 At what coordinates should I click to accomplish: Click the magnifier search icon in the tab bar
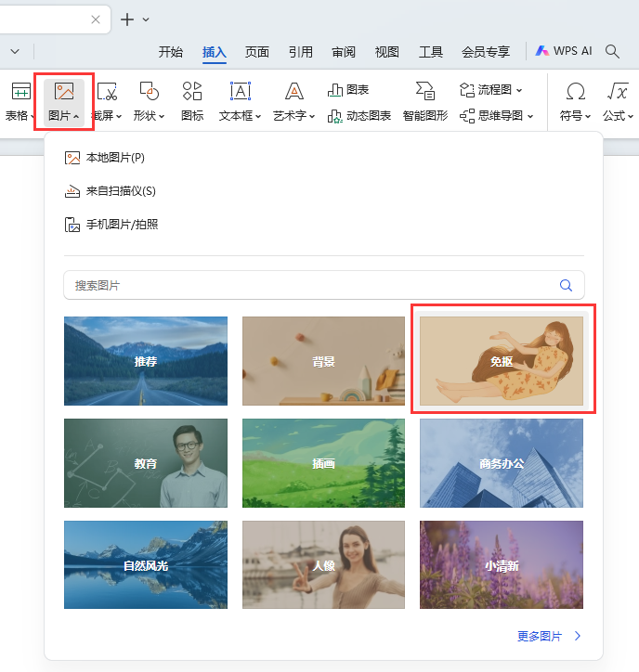(x=612, y=51)
